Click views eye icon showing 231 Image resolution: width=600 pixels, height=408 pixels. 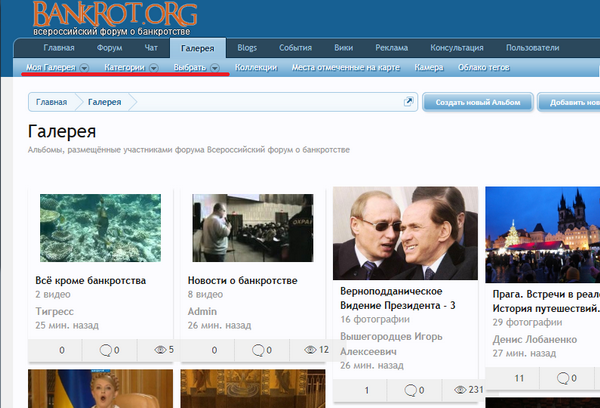coord(460,390)
